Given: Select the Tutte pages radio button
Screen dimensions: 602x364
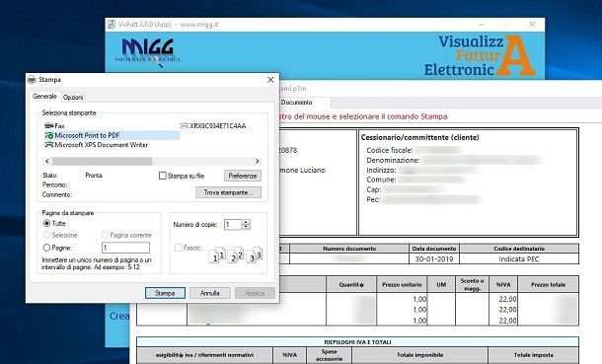Looking at the screenshot, I should coord(46,223).
